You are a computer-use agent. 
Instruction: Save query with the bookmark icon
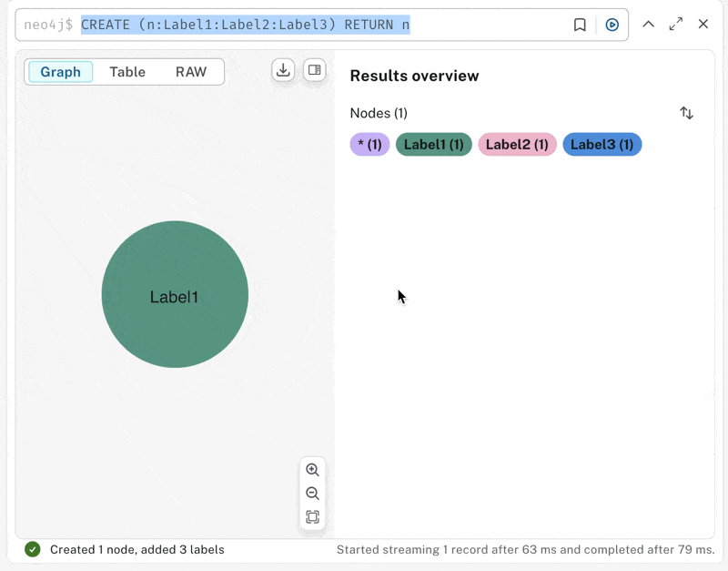pos(580,25)
